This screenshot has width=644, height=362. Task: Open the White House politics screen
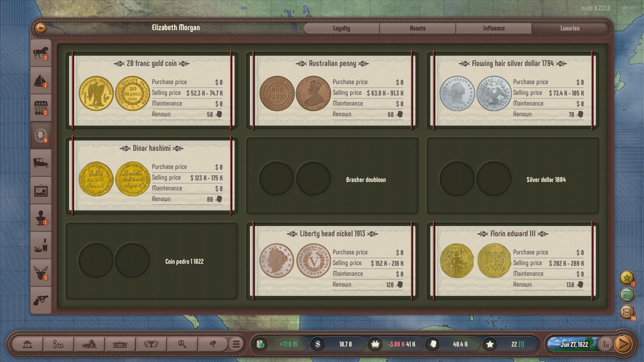tap(121, 344)
